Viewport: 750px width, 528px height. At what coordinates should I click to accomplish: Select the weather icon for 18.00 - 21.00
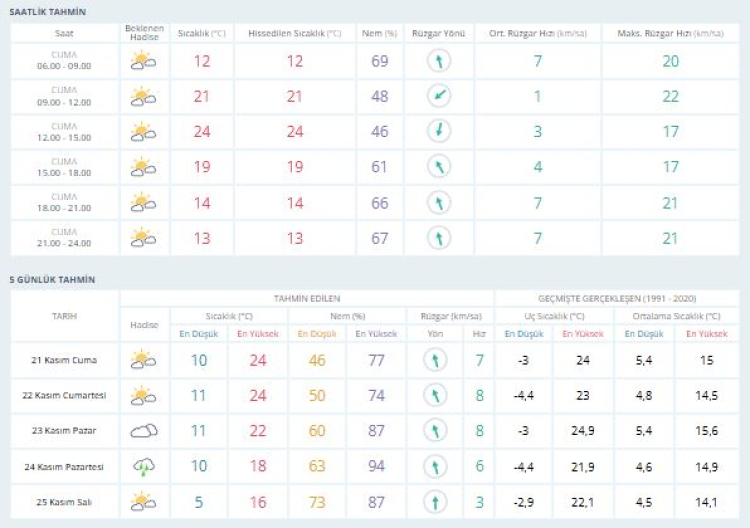(144, 203)
